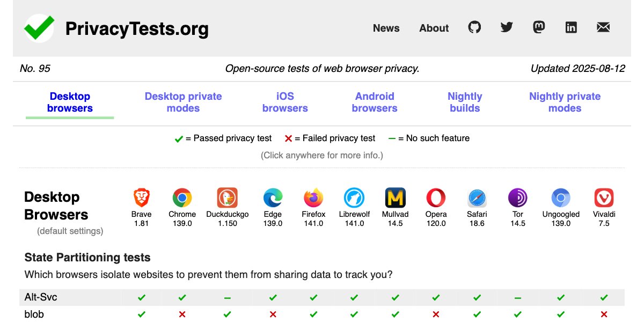This screenshot has width=644, height=322.
Task: Click the LinkedIn icon in header
Action: tap(571, 27)
